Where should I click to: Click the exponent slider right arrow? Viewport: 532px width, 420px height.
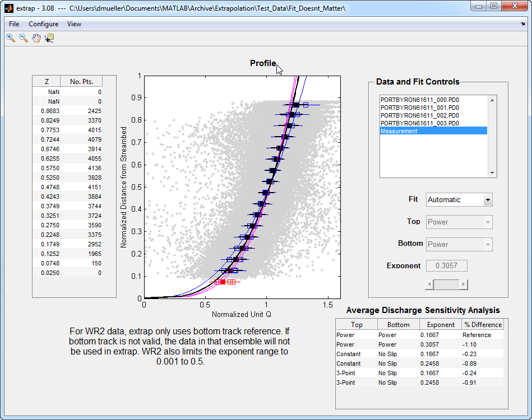point(464,284)
